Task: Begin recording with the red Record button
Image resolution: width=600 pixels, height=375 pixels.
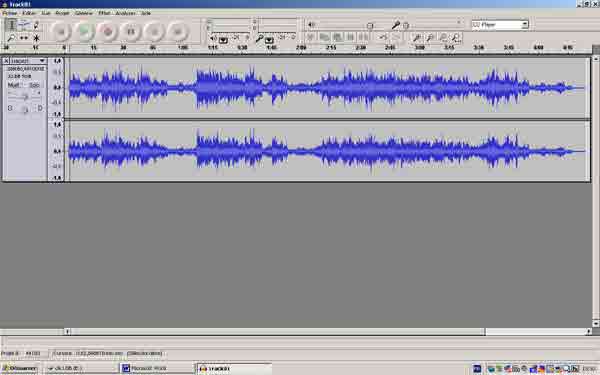Action: coord(108,31)
